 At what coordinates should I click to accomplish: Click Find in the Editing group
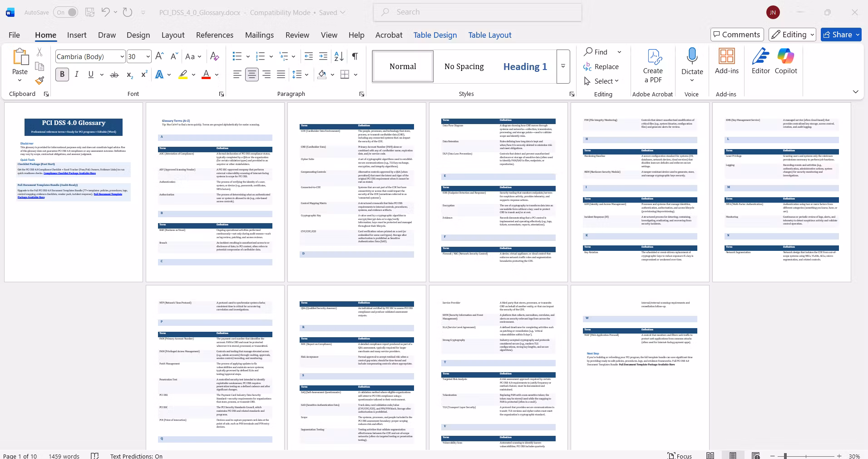[596, 52]
